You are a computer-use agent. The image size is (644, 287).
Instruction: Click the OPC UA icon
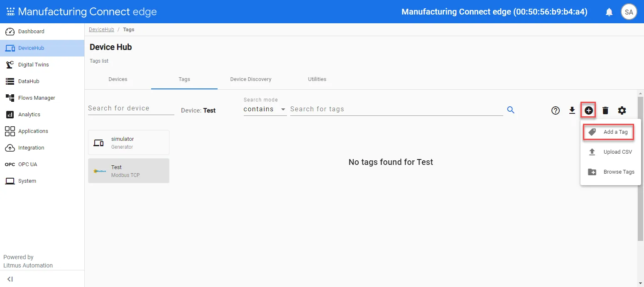10,164
